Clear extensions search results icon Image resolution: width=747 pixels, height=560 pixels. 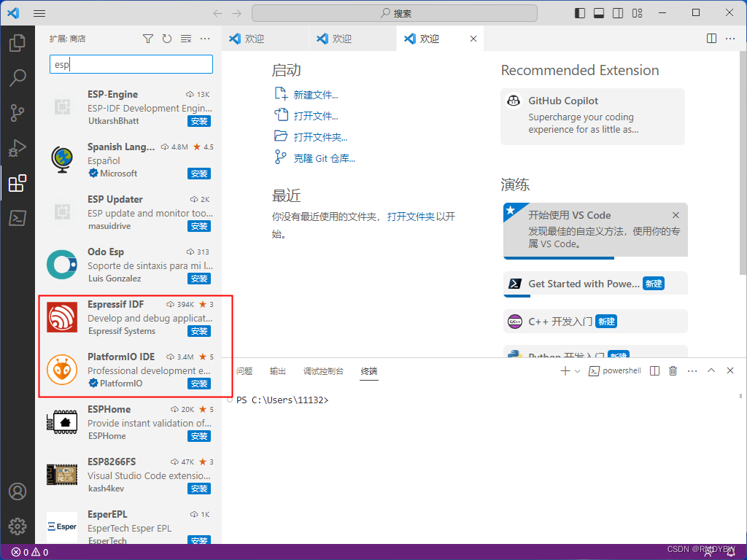click(186, 39)
